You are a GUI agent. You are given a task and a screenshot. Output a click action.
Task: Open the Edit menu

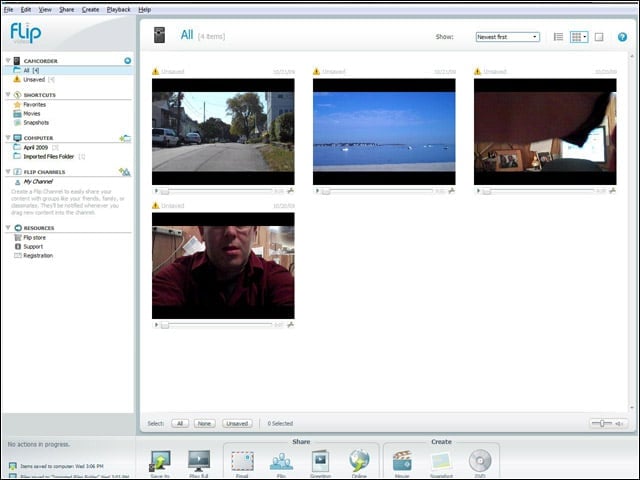click(x=26, y=9)
